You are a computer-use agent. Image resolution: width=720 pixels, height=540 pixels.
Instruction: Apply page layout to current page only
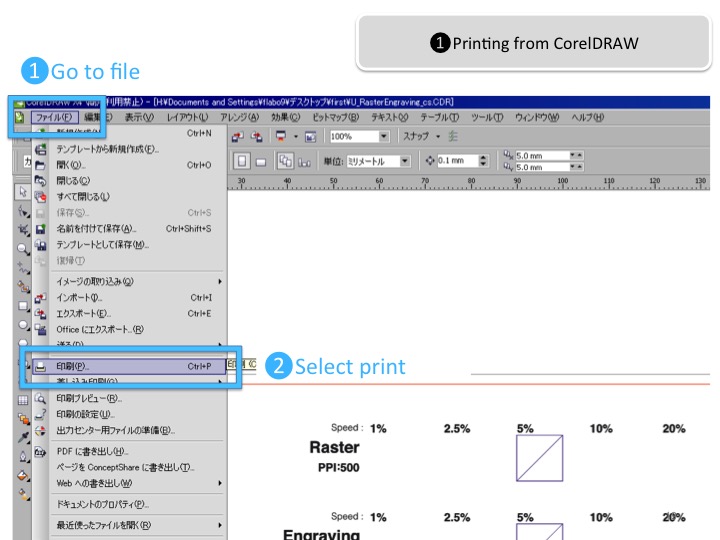point(304,162)
